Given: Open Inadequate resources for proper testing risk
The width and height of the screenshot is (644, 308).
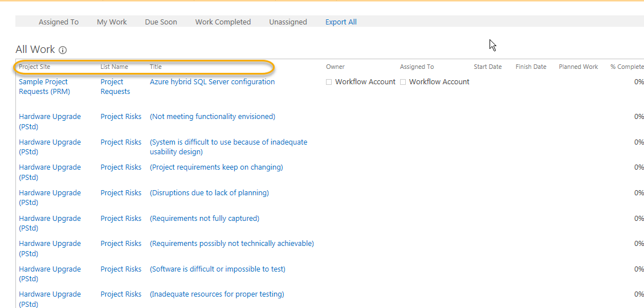Looking at the screenshot, I should (x=217, y=294).
